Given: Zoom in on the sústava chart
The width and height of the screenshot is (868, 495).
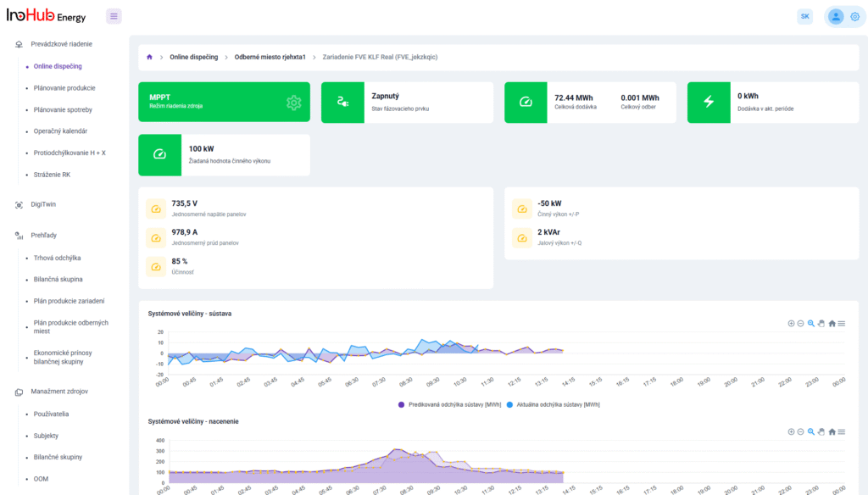Looking at the screenshot, I should coord(791,324).
